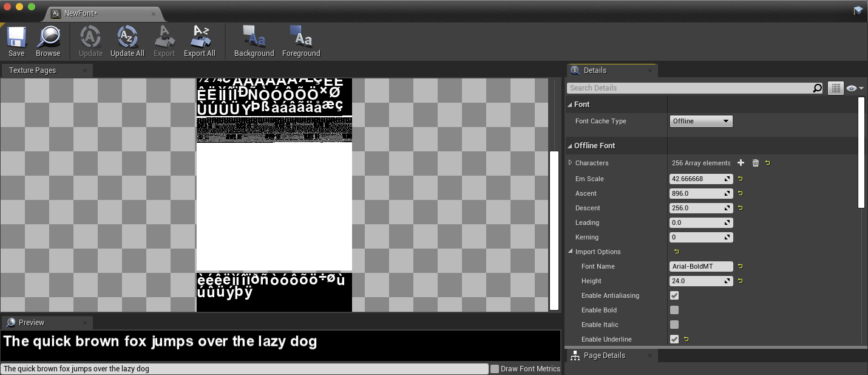Collapse the Offline Font section
868x375 pixels.
570,145
